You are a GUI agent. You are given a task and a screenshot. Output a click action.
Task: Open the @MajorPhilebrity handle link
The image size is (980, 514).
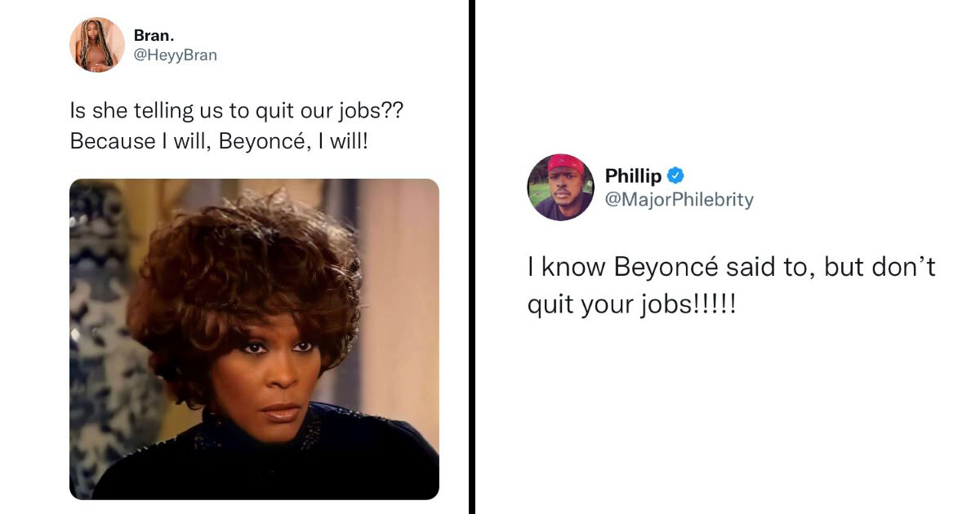pyautogui.click(x=679, y=200)
